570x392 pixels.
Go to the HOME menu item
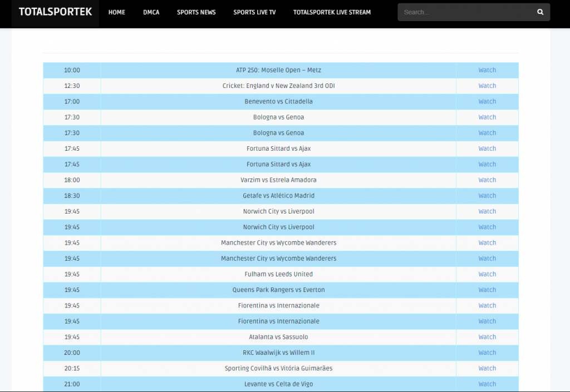[x=117, y=12]
